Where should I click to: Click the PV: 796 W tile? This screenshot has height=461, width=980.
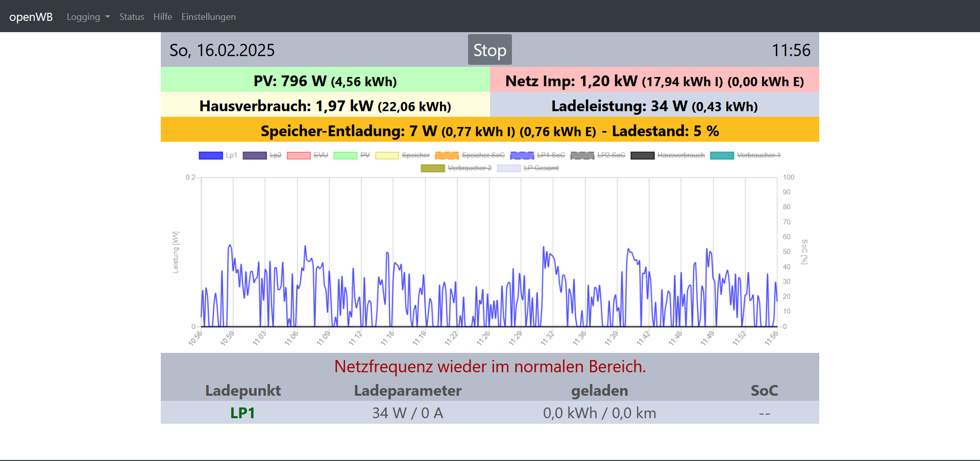pos(325,80)
